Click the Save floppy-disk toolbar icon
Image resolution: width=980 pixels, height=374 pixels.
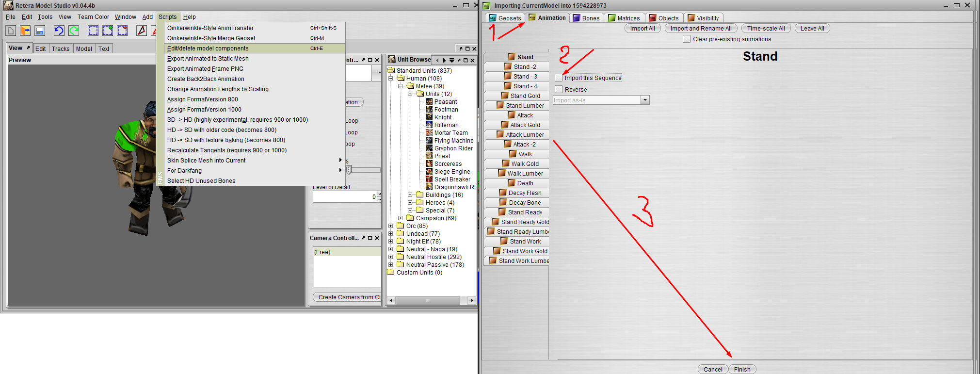point(40,31)
